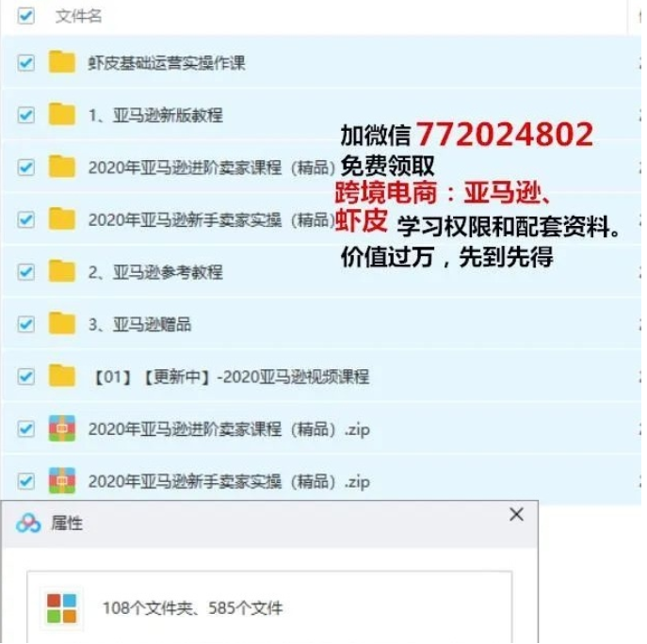Image resolution: width=647 pixels, height=644 pixels.
Task: Open folder icon of 2、亚马逊参考教程
Action: [62, 271]
